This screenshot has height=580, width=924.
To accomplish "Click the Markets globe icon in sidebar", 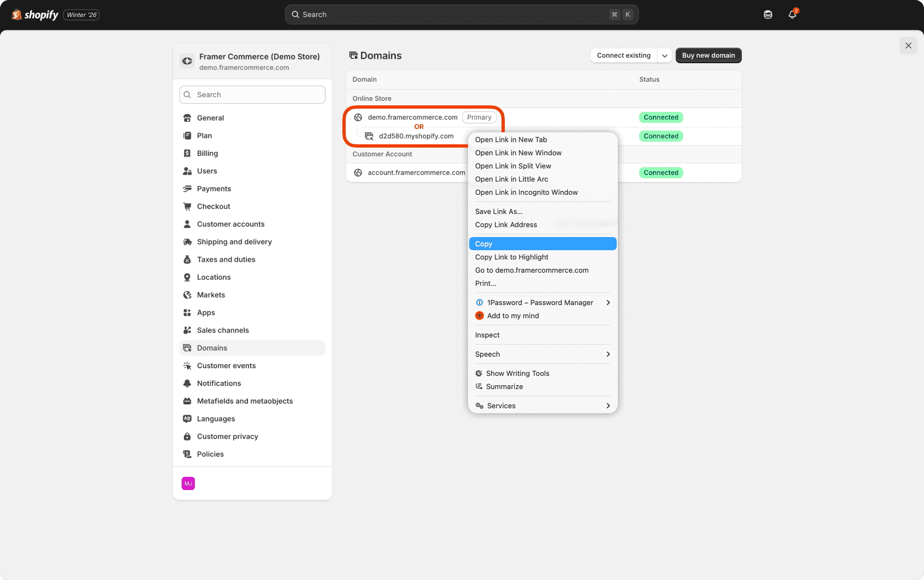I will (x=187, y=295).
